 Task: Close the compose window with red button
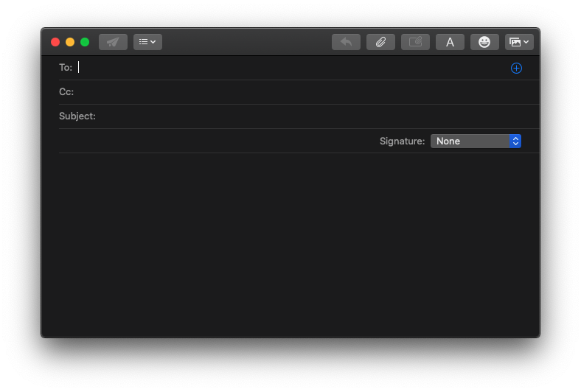pyautogui.click(x=55, y=42)
